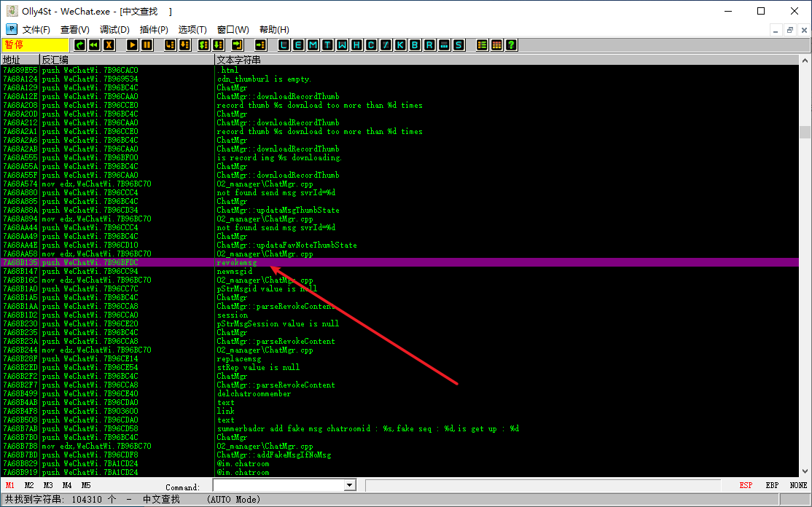The image size is (812, 507).
Task: Click the EBP register button
Action: click(x=772, y=485)
